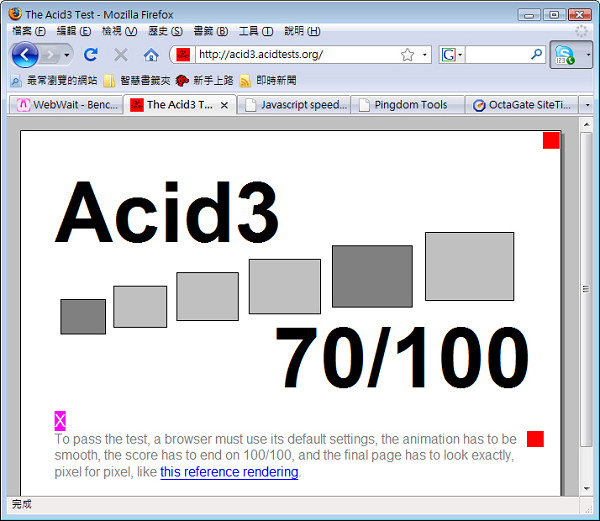Image resolution: width=600 pixels, height=521 pixels.
Task: Open the 即時新聞 feed bookmark
Action: point(268,80)
